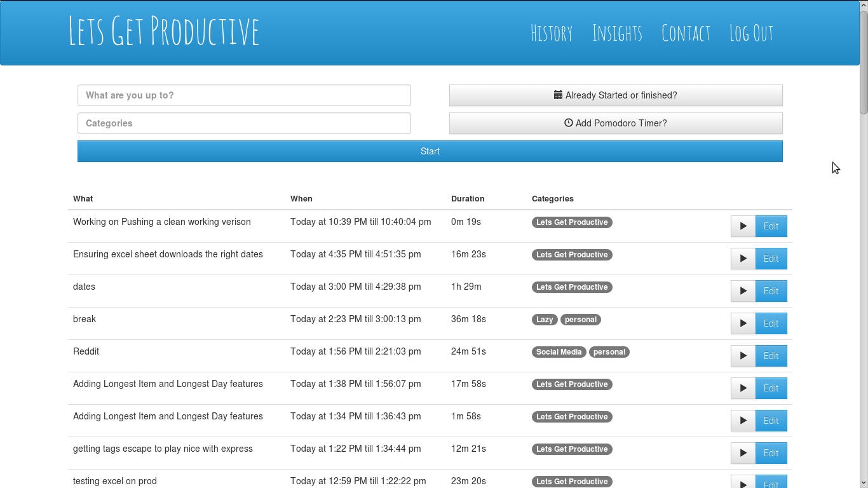Select the Lazy category tag on break
Screen dimensions: 868x488
click(x=545, y=320)
